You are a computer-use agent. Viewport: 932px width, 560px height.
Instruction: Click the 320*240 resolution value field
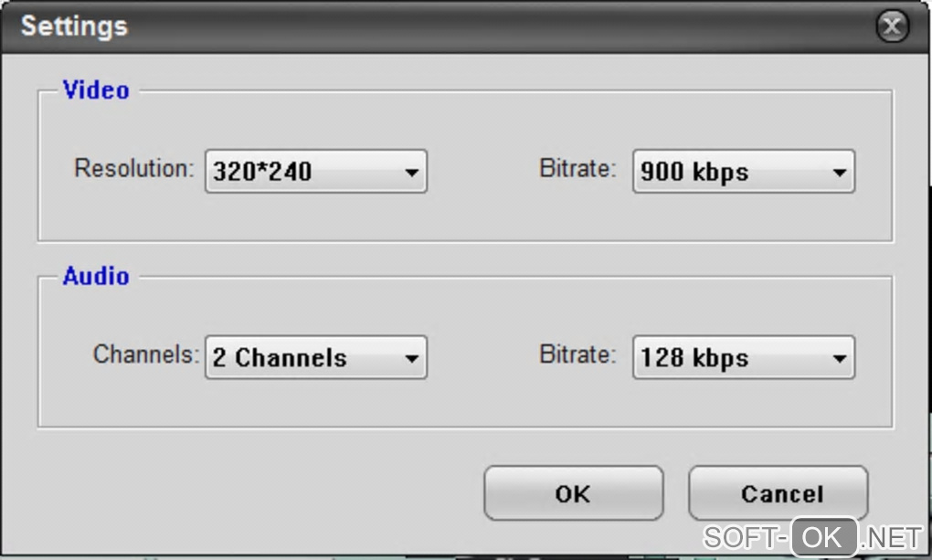[x=316, y=172]
